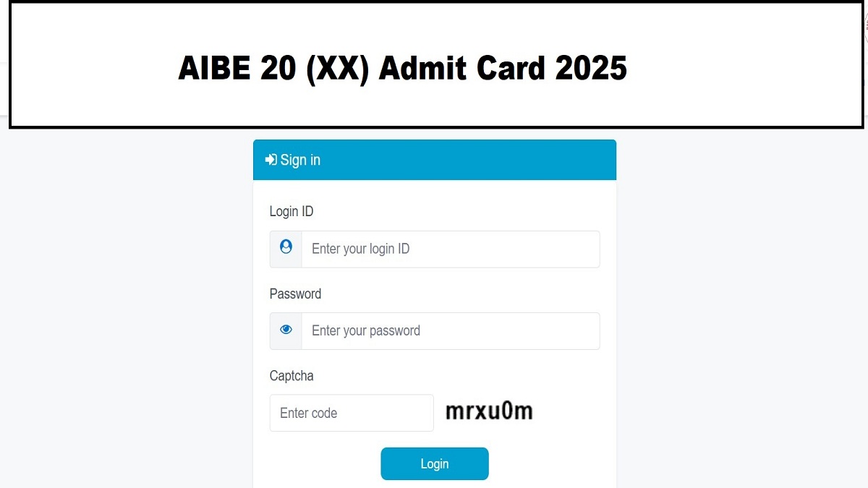
Task: Click the 'Captcha' text label
Action: click(292, 376)
